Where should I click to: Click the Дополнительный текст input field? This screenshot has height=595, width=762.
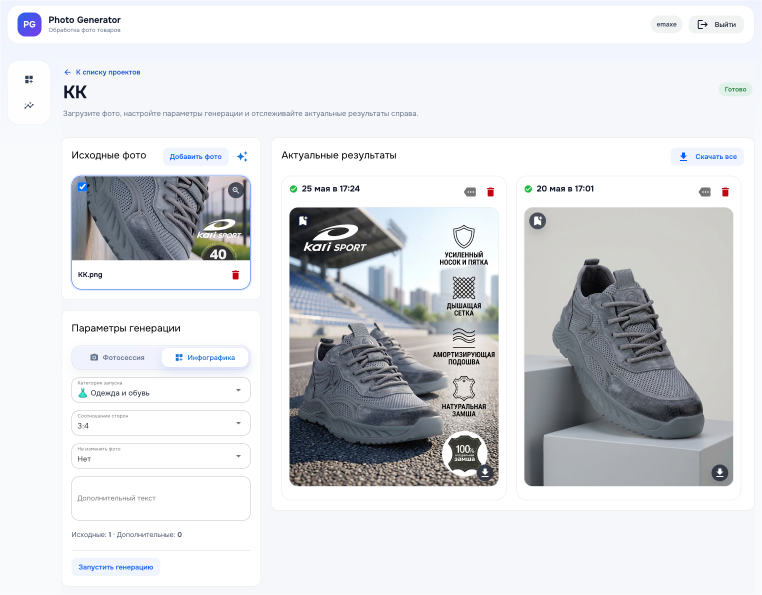161,498
